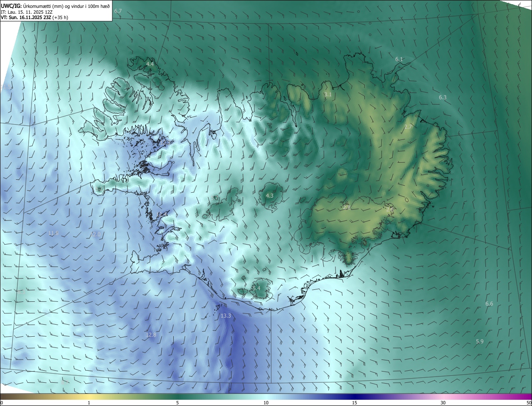Select the 'IT: Lau. 15. 11. 2025 12Z' line
The image size is (532, 406).
coord(26,12)
